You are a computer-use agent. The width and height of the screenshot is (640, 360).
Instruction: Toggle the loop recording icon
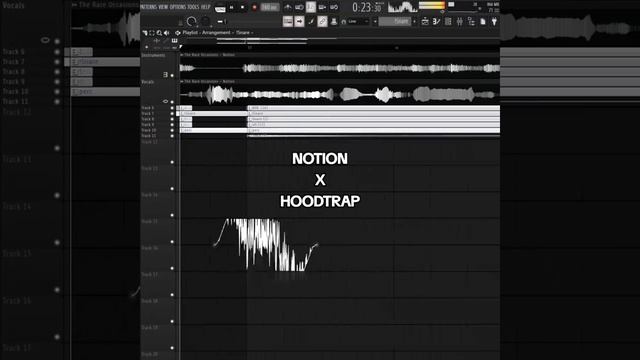pyautogui.click(x=334, y=7)
